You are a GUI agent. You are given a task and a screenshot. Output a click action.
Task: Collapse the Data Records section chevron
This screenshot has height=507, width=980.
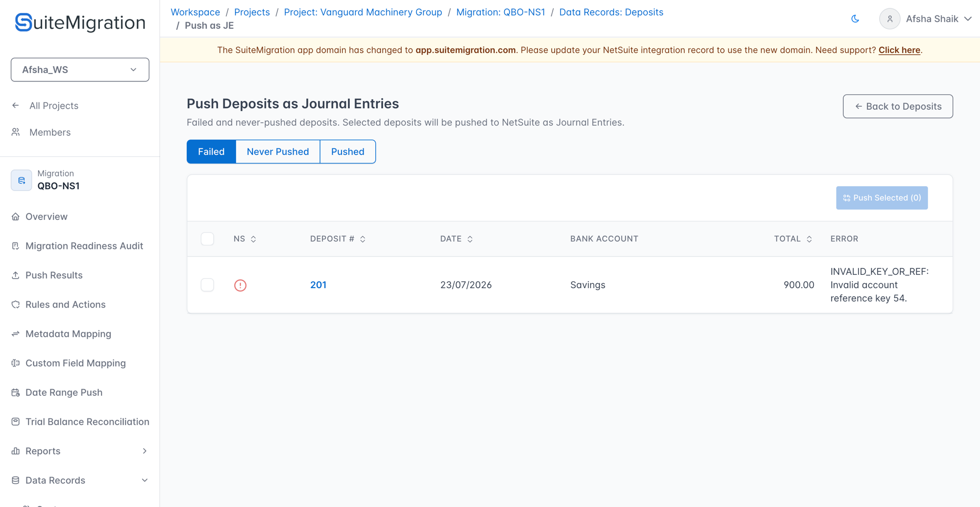coord(145,481)
